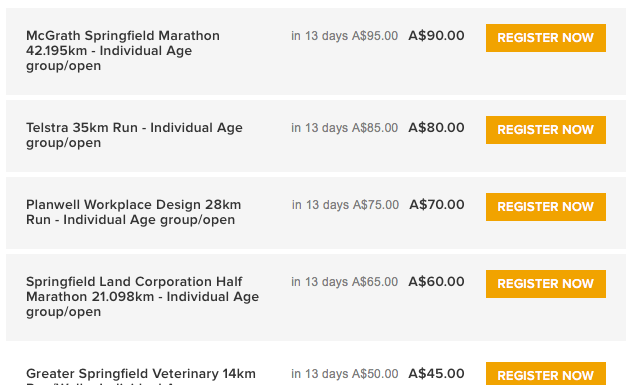Click the A$70.00 Planwell run price

(x=437, y=205)
